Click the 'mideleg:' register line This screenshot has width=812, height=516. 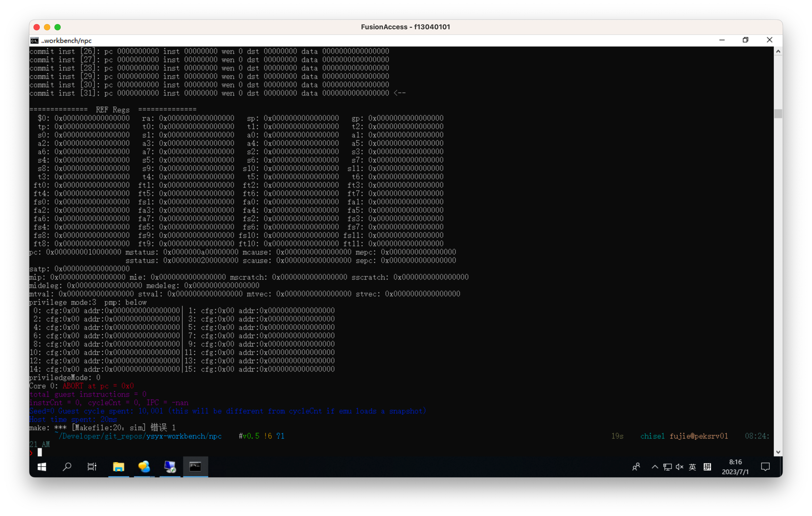(144, 285)
